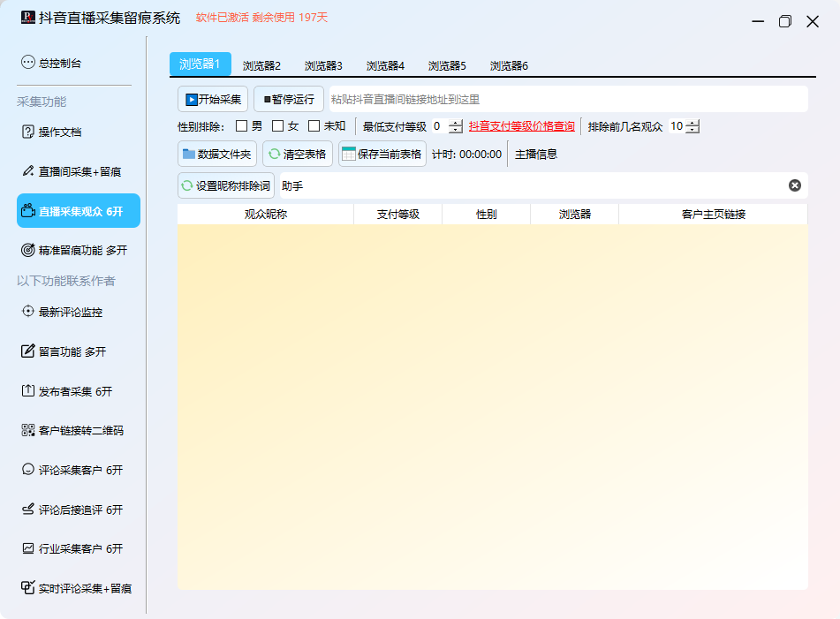Pause with the 暂停运行 button

pos(289,99)
